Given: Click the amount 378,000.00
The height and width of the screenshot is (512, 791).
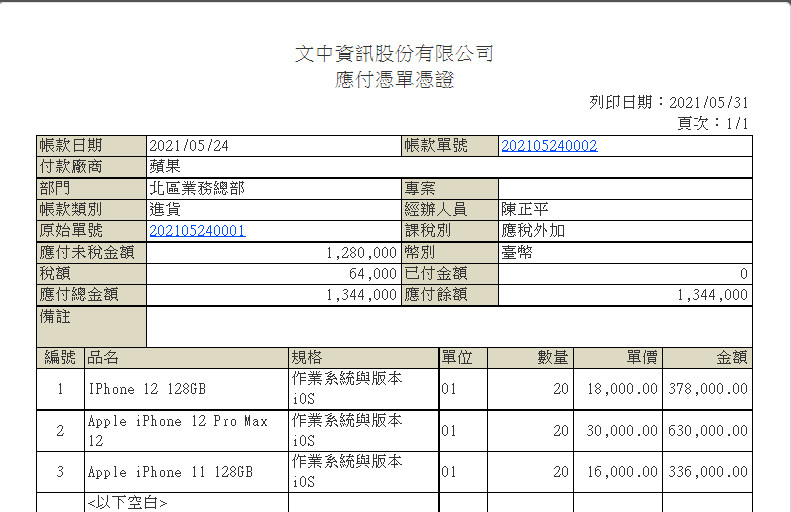Looking at the screenshot, I should (x=708, y=389).
